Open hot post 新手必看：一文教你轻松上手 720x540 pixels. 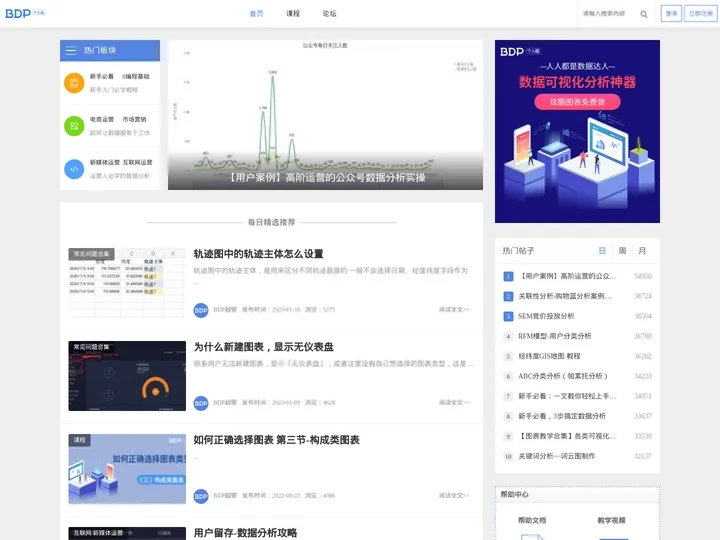[x=567, y=396]
